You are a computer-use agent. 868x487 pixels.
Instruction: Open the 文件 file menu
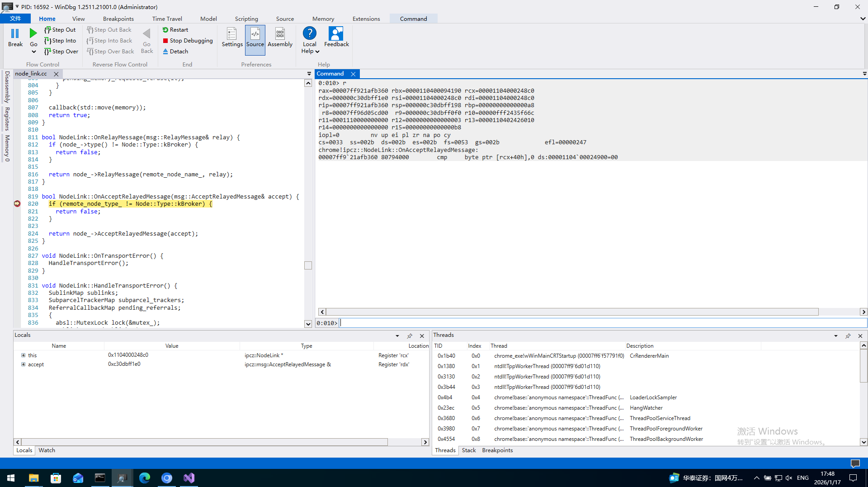click(x=15, y=19)
